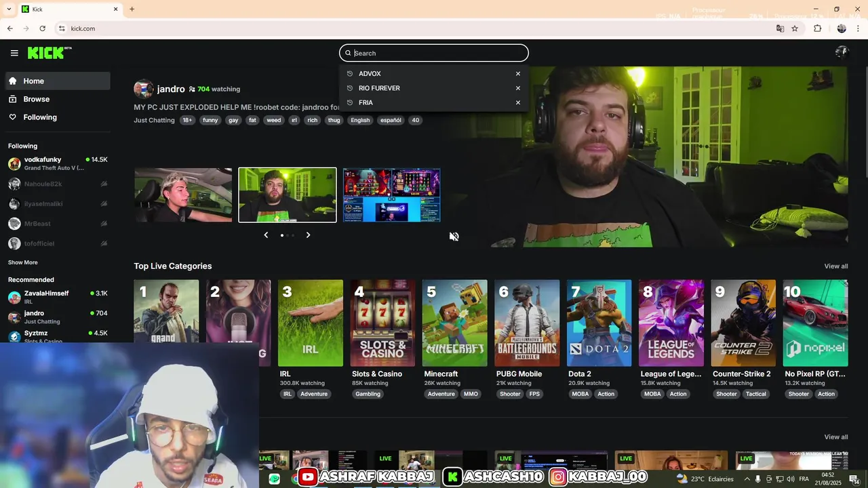Close the Kick browser tab
Viewport: 868px width, 488px height.
click(x=115, y=9)
